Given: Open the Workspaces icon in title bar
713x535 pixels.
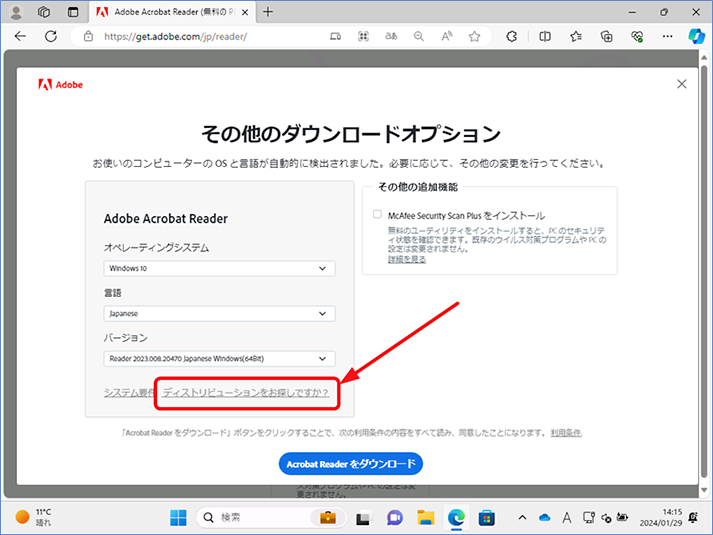Looking at the screenshot, I should [x=44, y=12].
